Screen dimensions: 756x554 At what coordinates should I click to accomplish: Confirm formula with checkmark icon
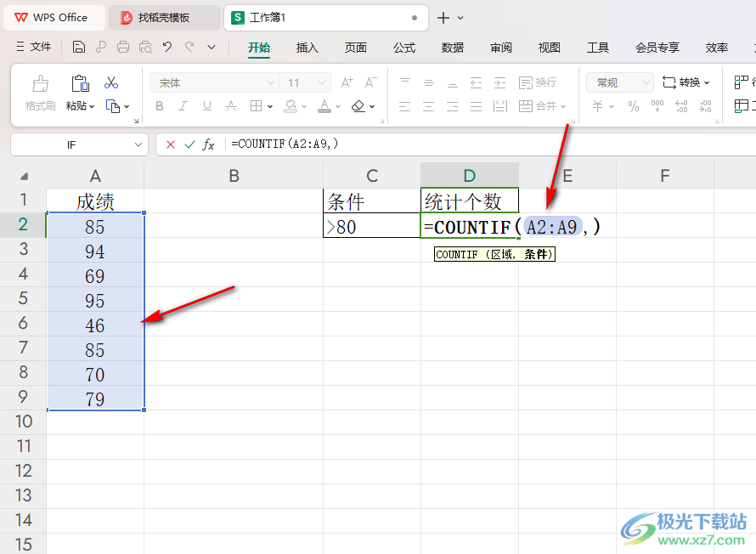pyautogui.click(x=189, y=144)
